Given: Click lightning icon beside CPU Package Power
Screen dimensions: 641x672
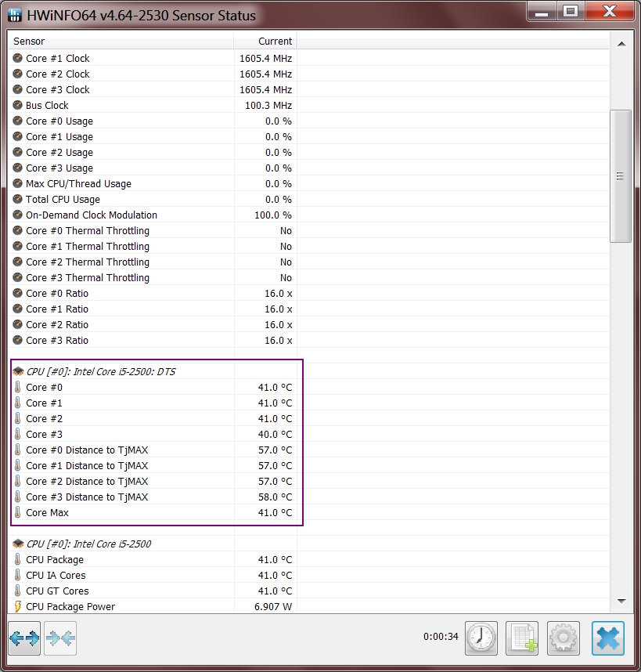Looking at the screenshot, I should click(x=17, y=606).
